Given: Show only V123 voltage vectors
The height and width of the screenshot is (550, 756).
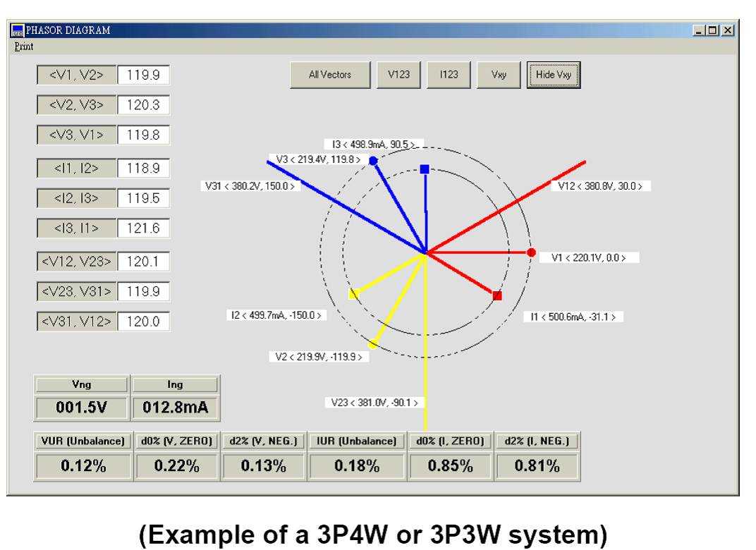Looking at the screenshot, I should (x=398, y=75).
